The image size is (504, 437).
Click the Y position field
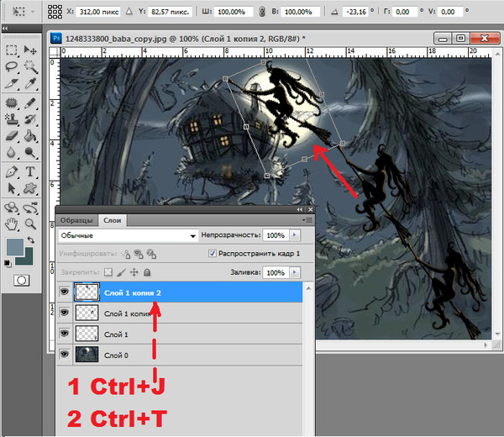click(170, 12)
